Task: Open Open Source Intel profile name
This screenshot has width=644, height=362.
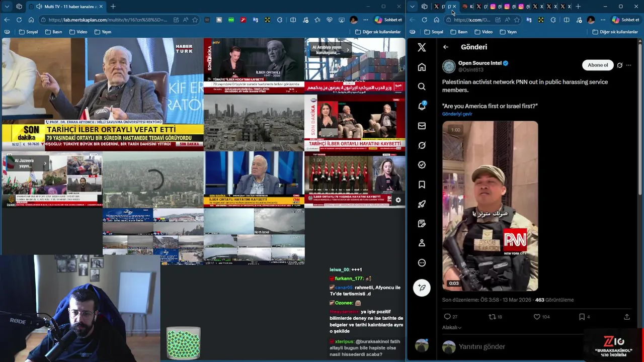Action: pyautogui.click(x=479, y=63)
